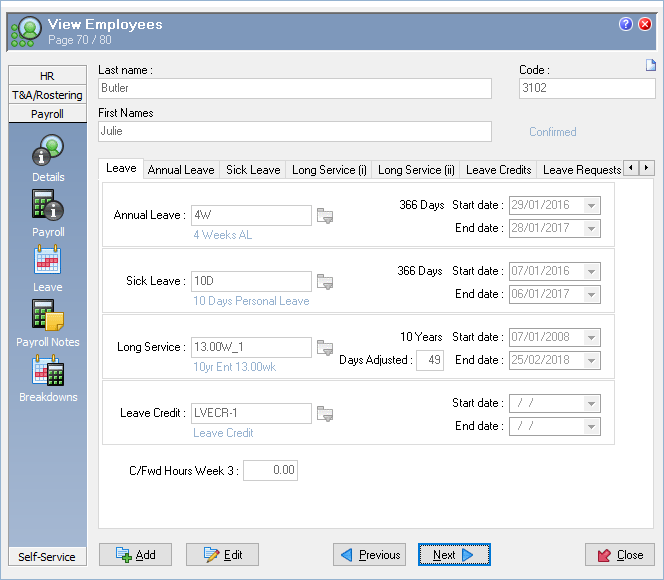Screen dimensions: 664x580
Task: Go to the Next employee
Action: click(x=454, y=555)
